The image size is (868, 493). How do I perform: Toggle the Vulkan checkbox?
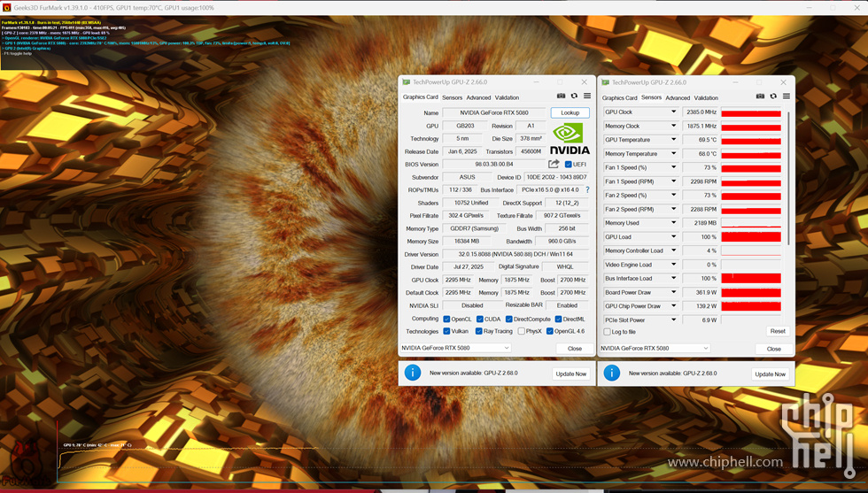[x=446, y=331]
